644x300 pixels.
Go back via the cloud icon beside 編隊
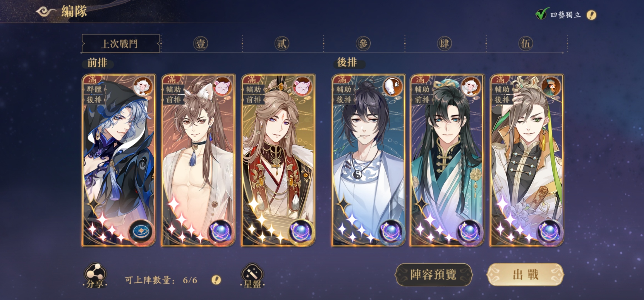click(46, 12)
